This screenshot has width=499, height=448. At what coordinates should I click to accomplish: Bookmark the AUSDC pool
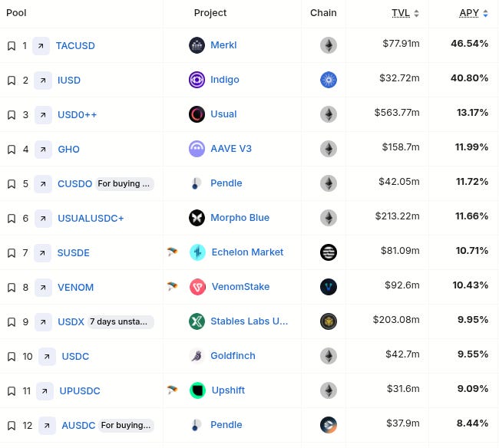click(12, 426)
